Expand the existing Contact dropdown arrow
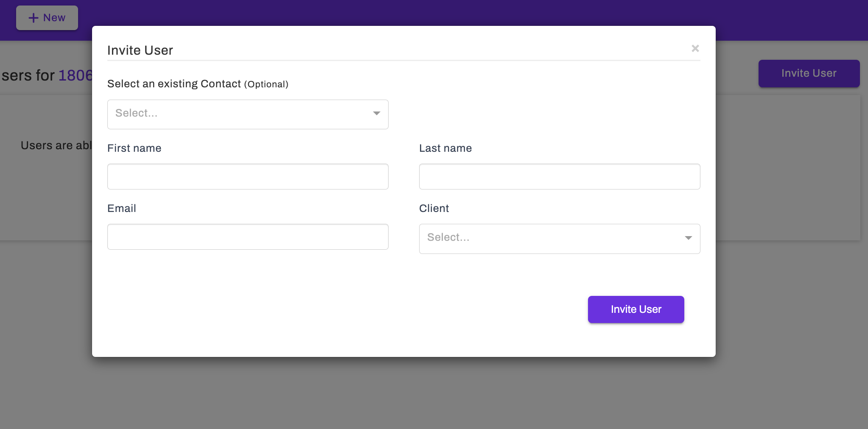This screenshot has width=868, height=429. [376, 113]
